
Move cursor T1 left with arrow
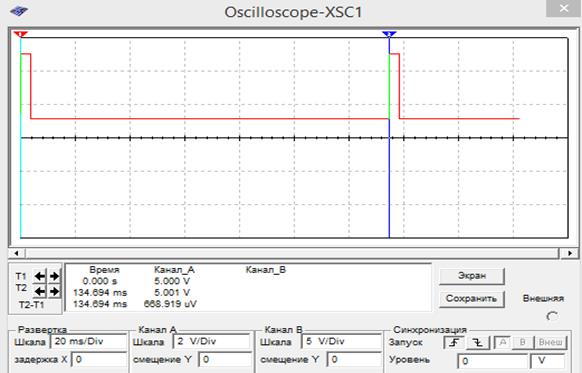coord(39,276)
